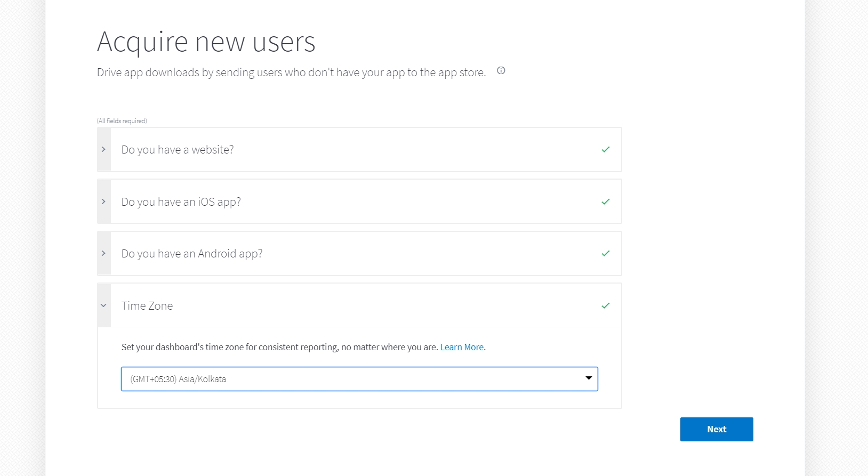
Task: Click the green checkmark on Time Zone row
Action: (x=605, y=306)
